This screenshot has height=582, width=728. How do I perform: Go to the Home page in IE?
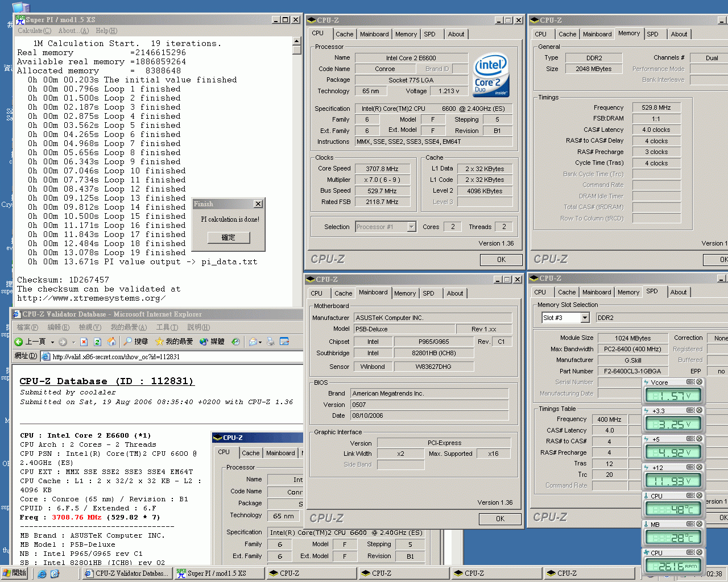point(111,342)
